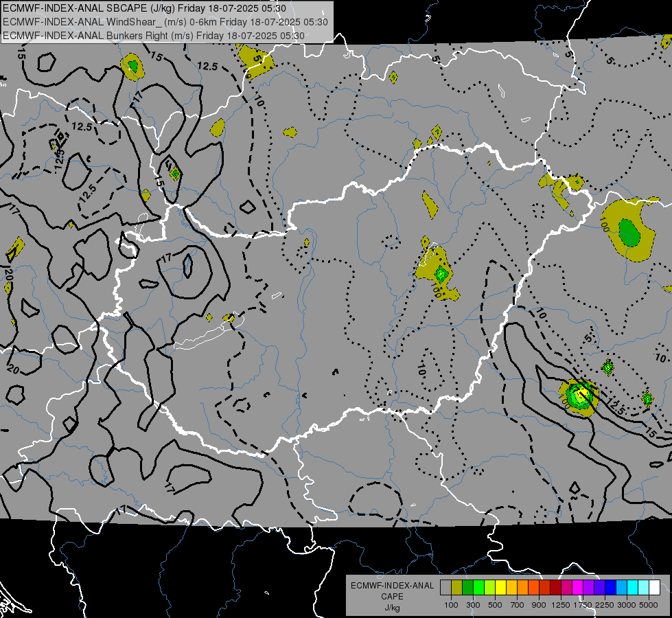Viewport: 672px width, 618px height.
Task: Select the bright green CAPE legend swatch
Action: point(478,587)
